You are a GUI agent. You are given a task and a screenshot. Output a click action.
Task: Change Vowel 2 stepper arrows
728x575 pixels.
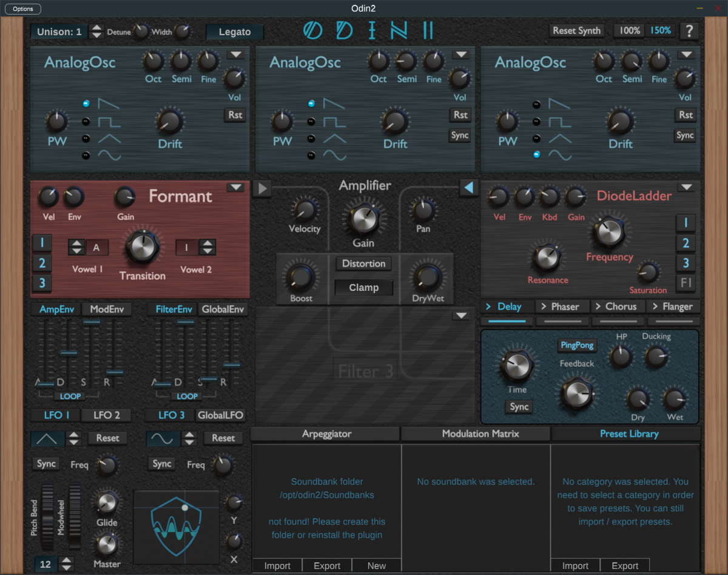point(207,247)
